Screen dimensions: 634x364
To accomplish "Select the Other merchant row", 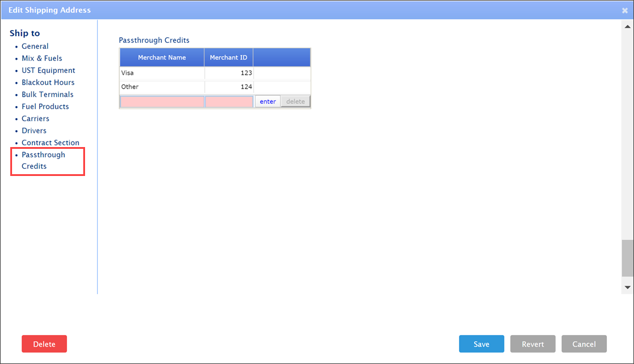I will point(162,87).
